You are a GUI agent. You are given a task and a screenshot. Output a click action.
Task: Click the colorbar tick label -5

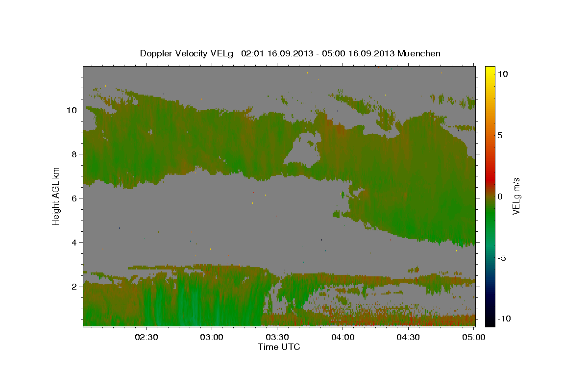pos(501,258)
